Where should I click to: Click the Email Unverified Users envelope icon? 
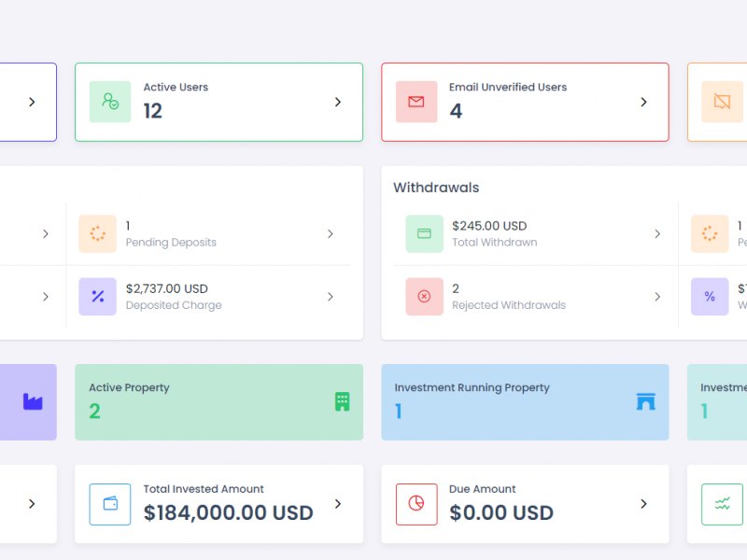coord(416,102)
